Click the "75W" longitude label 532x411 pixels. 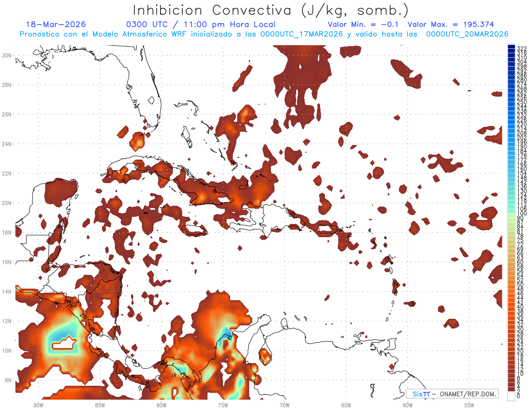(223, 405)
